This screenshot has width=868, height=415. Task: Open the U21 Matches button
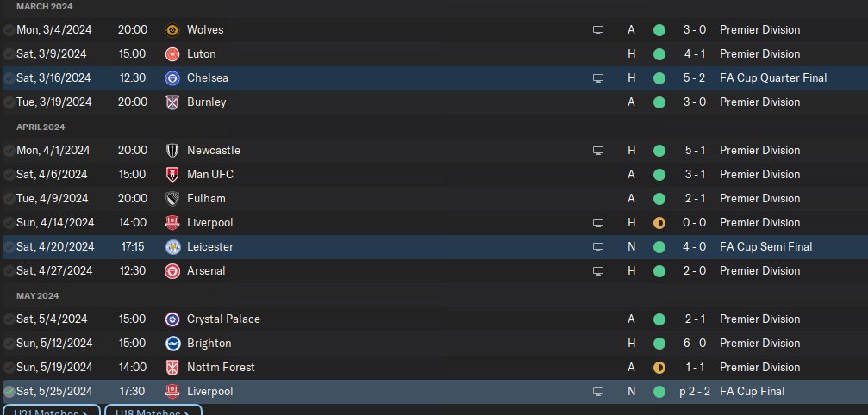tap(51, 411)
